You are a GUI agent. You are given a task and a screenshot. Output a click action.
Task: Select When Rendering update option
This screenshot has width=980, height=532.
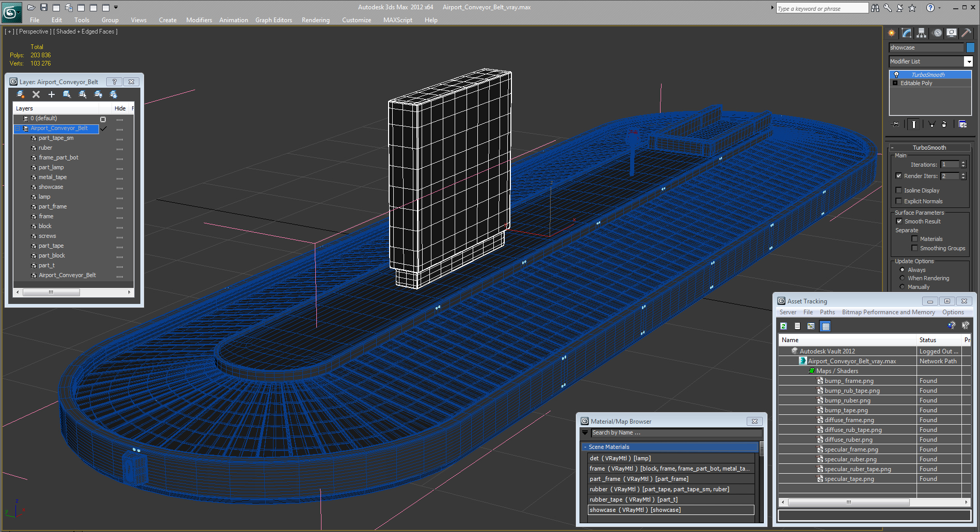902,278
